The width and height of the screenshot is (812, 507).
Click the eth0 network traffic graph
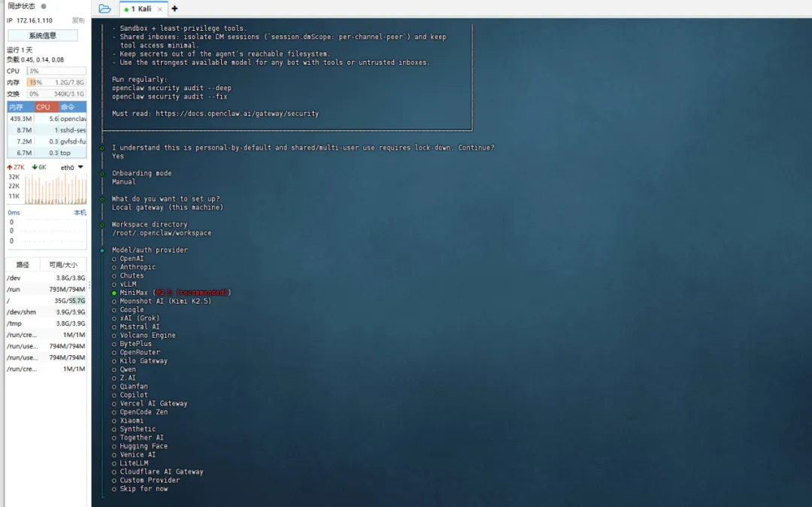pos(55,189)
